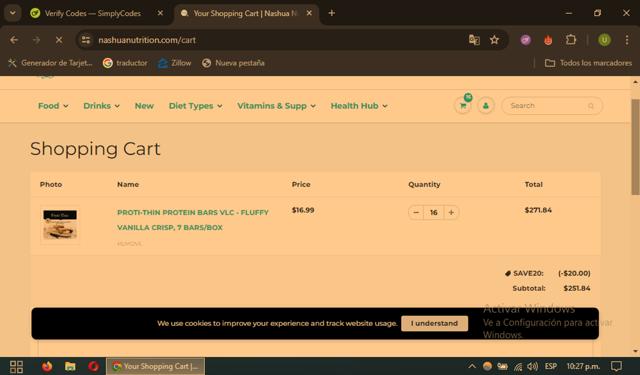Show hidden system tray icons
Viewport: 640px width, 375px height.
point(471,366)
